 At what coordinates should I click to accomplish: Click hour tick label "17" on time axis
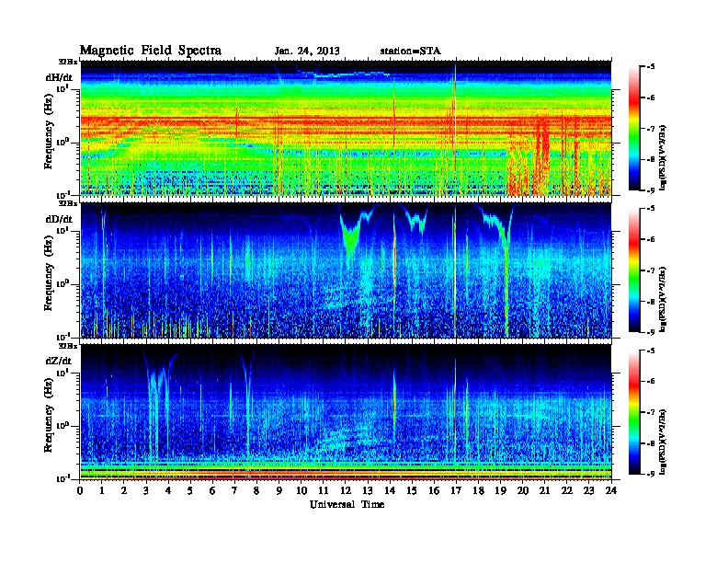(x=456, y=491)
